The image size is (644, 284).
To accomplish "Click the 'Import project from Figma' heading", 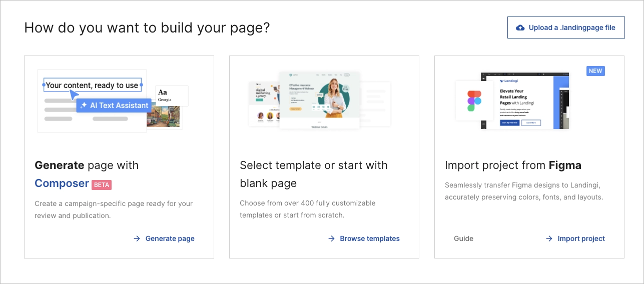I will pos(513,165).
